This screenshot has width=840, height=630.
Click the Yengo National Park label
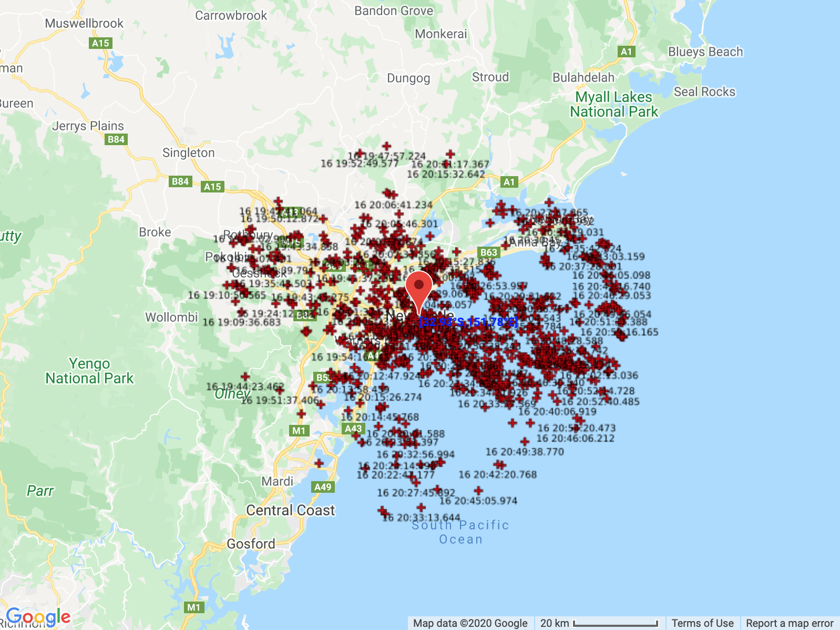click(x=89, y=371)
